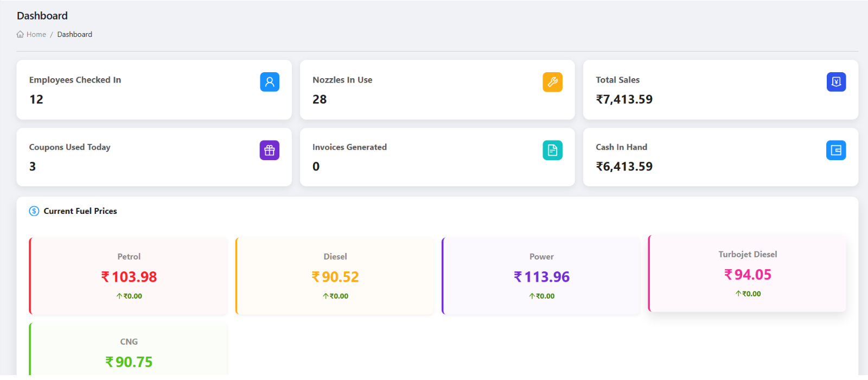Screen dimensions: 868x380
Task: Click the Turbojet Diesel name label
Action: (x=748, y=255)
